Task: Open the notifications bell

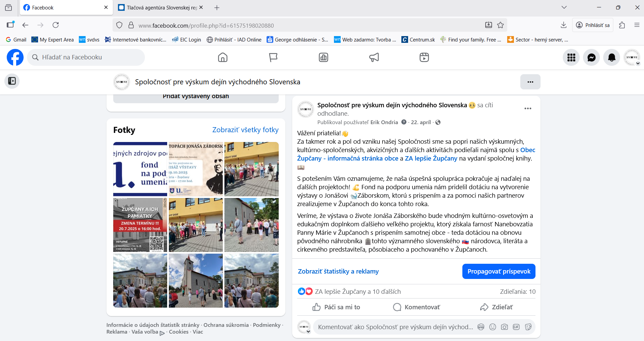Action: 612,58
